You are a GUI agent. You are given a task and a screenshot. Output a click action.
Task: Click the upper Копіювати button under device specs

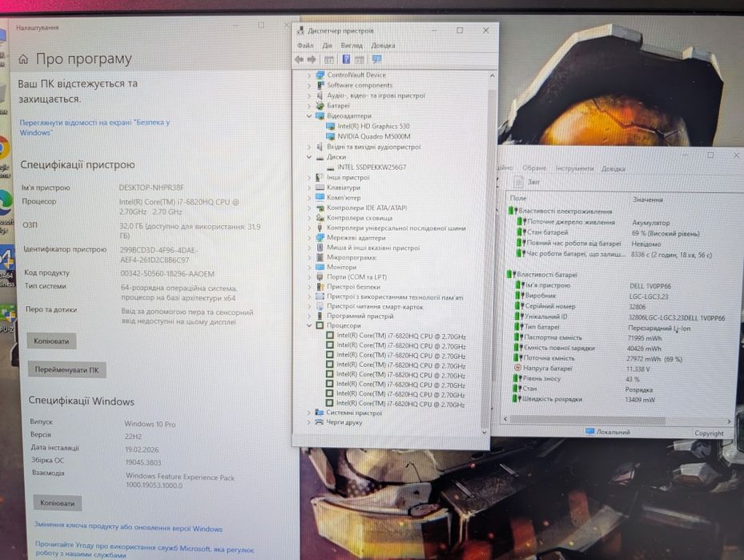tap(52, 341)
